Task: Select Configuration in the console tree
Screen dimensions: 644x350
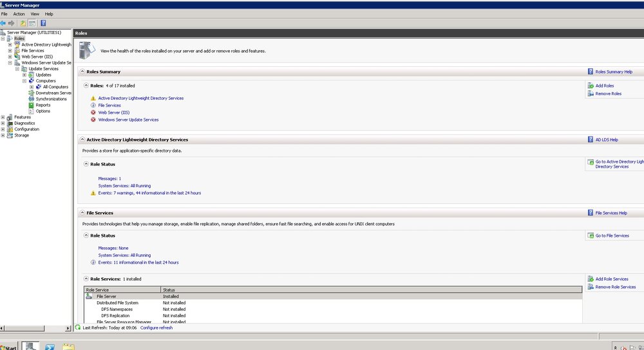Action: (26, 129)
